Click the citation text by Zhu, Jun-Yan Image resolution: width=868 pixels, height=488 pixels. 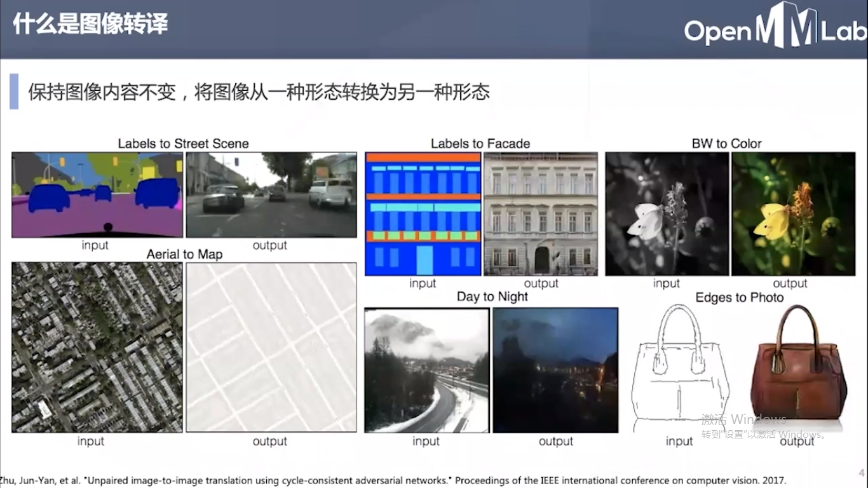(393, 480)
